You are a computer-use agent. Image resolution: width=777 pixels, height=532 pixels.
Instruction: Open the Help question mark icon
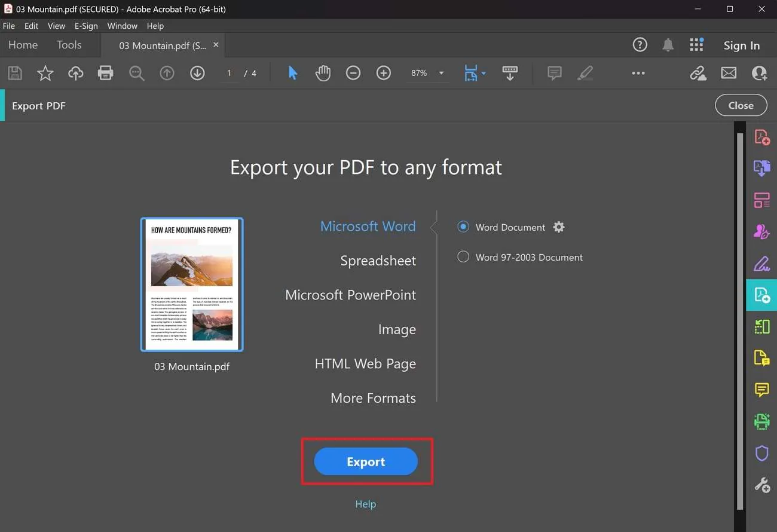point(640,45)
